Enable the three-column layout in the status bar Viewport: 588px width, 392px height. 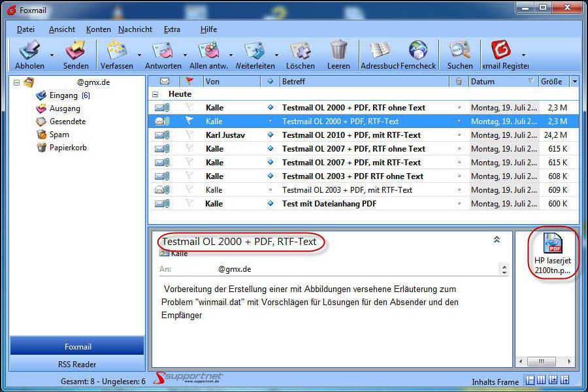[541, 379]
